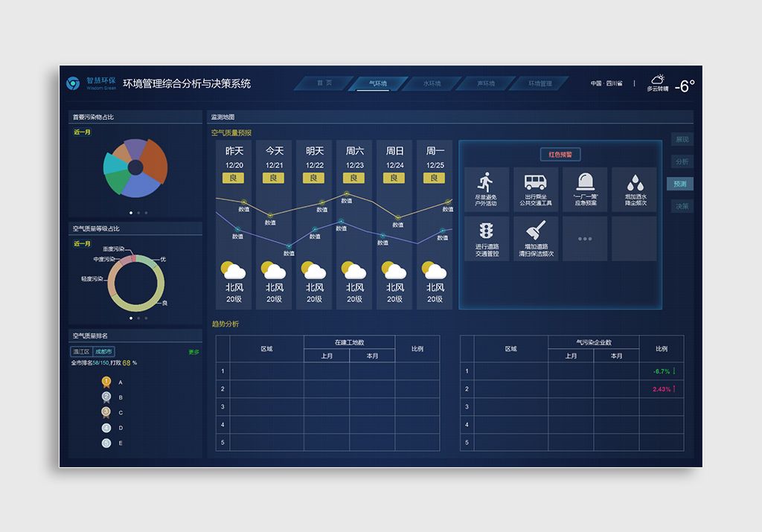This screenshot has width=762, height=532.
Task: Switch to the 气环境 tab
Action: pos(377,83)
